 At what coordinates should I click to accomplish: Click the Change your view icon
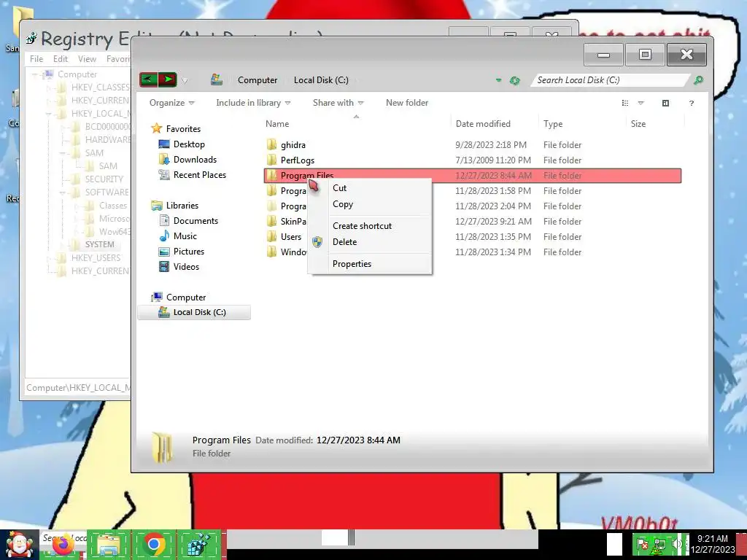tap(625, 103)
